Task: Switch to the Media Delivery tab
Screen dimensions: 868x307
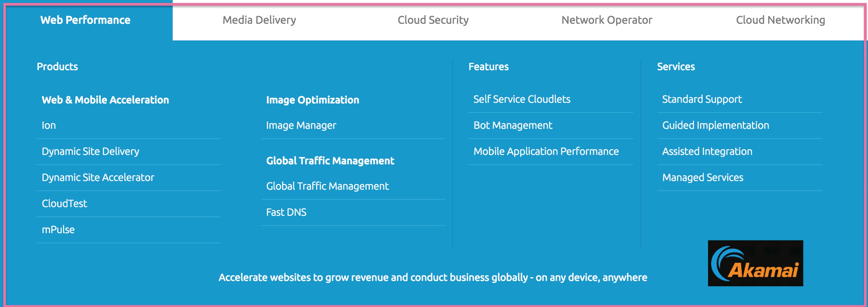Action: pyautogui.click(x=259, y=20)
